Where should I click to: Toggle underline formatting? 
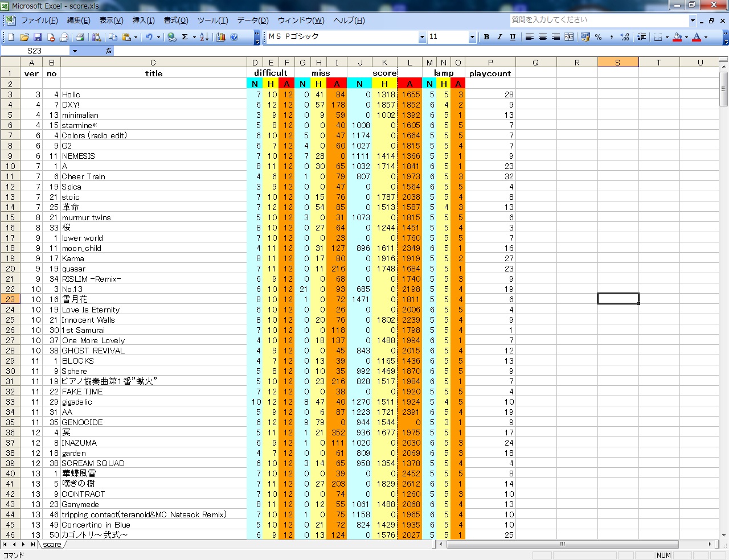513,37
